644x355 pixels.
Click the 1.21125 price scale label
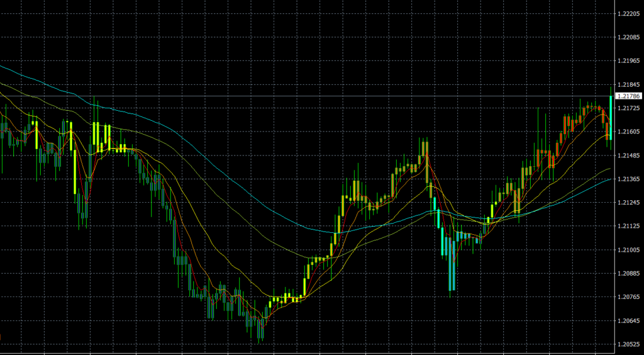628,227
